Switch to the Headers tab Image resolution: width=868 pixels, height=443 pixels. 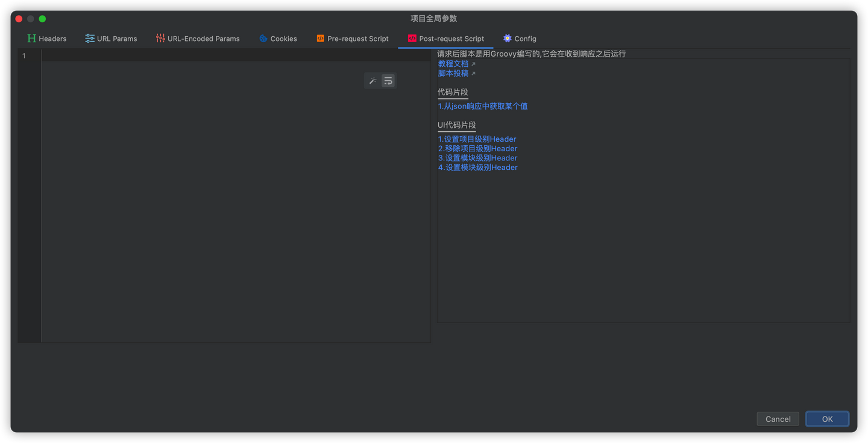click(46, 39)
